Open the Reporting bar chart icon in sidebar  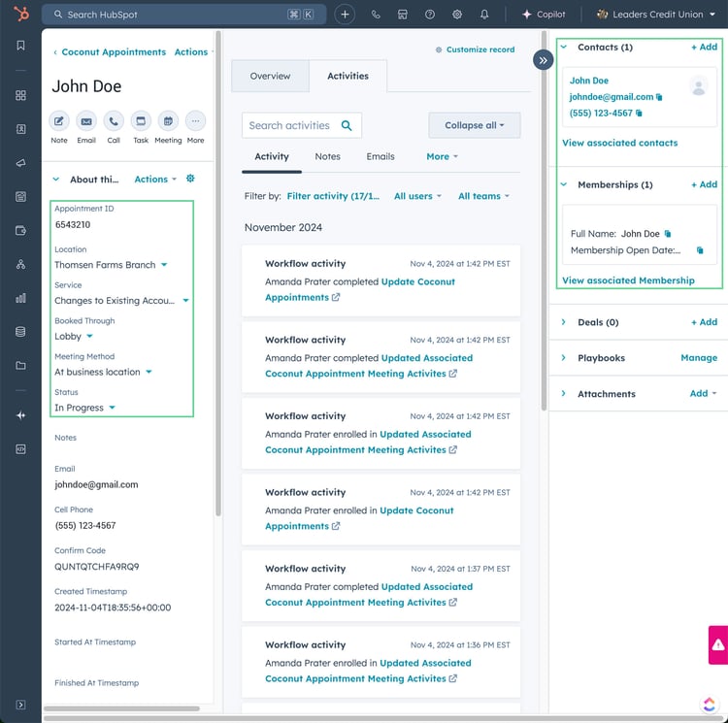(x=21, y=298)
